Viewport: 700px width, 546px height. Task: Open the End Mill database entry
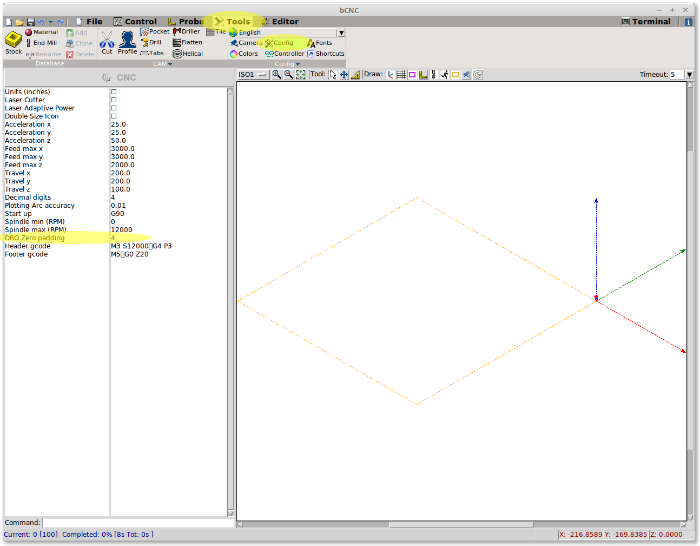(42, 43)
